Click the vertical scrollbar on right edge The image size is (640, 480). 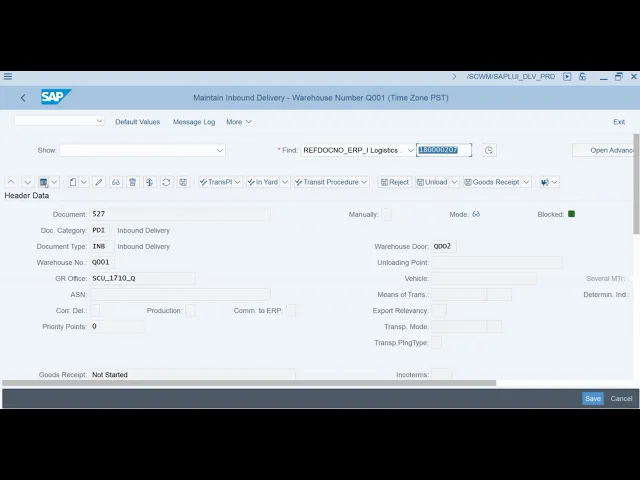click(636, 184)
